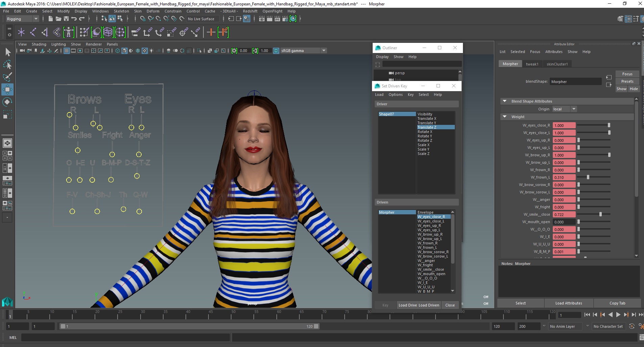
Task: Click the Aim constraint shelf icon
Action: point(183,32)
